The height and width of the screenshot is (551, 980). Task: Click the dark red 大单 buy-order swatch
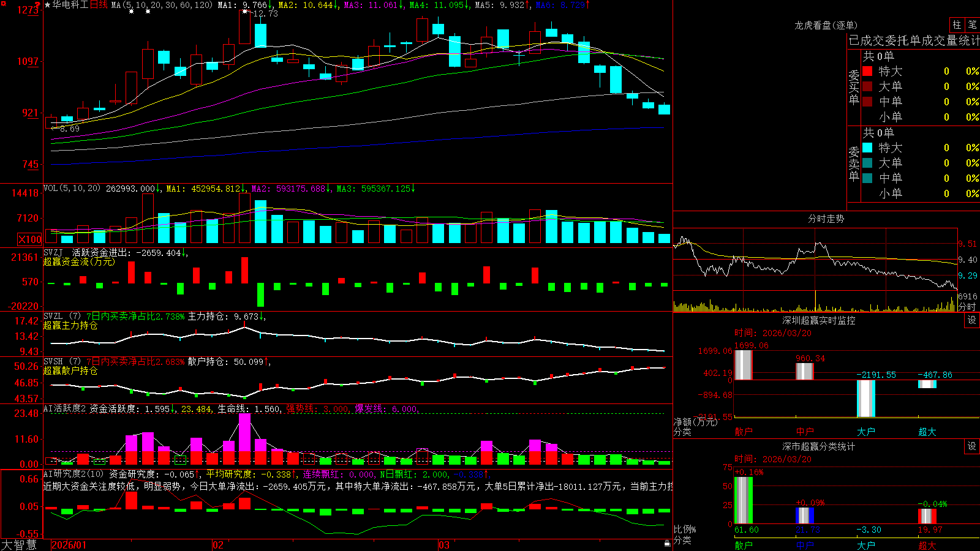click(x=867, y=86)
